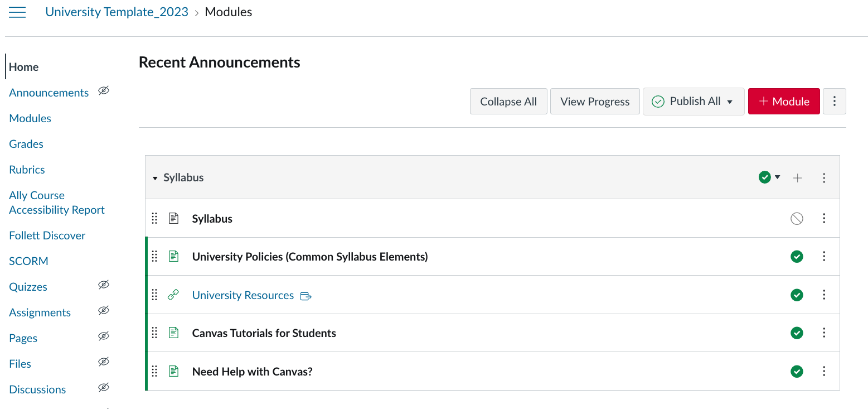Screen dimensions: 868x409
Task: Click the View Progress button
Action: pyautogui.click(x=595, y=102)
